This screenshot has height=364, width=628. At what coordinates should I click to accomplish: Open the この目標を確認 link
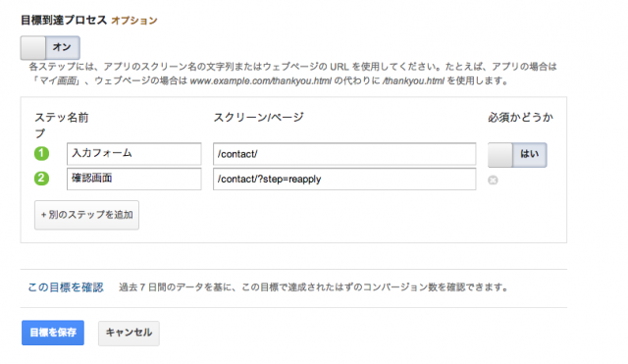[x=66, y=287]
